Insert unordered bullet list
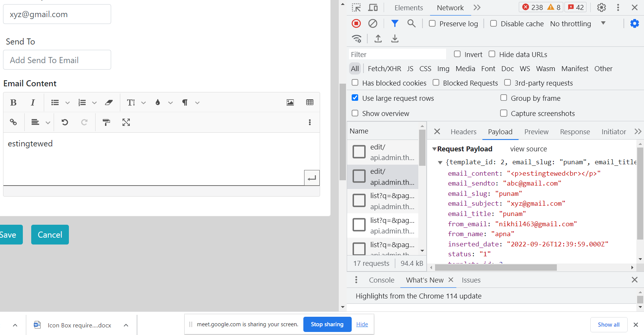 [x=55, y=102]
